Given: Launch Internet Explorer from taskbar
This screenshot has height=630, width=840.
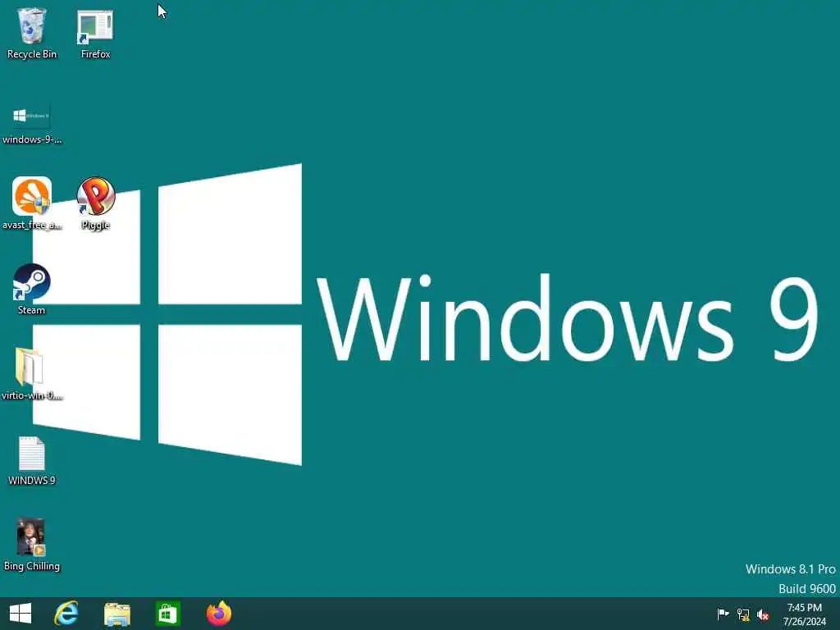Looking at the screenshot, I should tap(66, 614).
